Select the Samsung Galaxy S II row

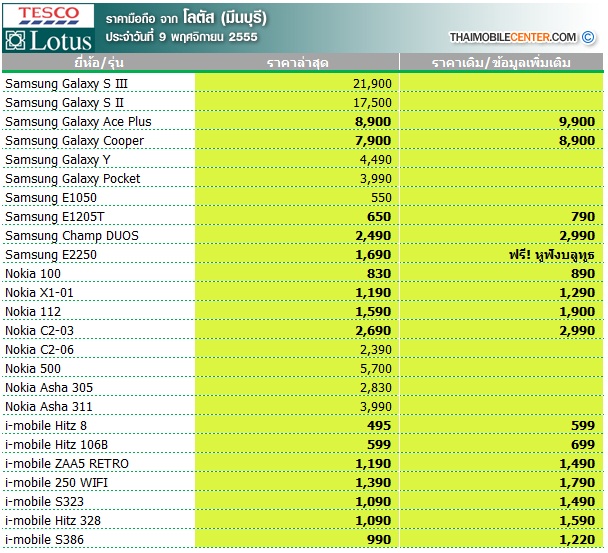click(x=303, y=102)
